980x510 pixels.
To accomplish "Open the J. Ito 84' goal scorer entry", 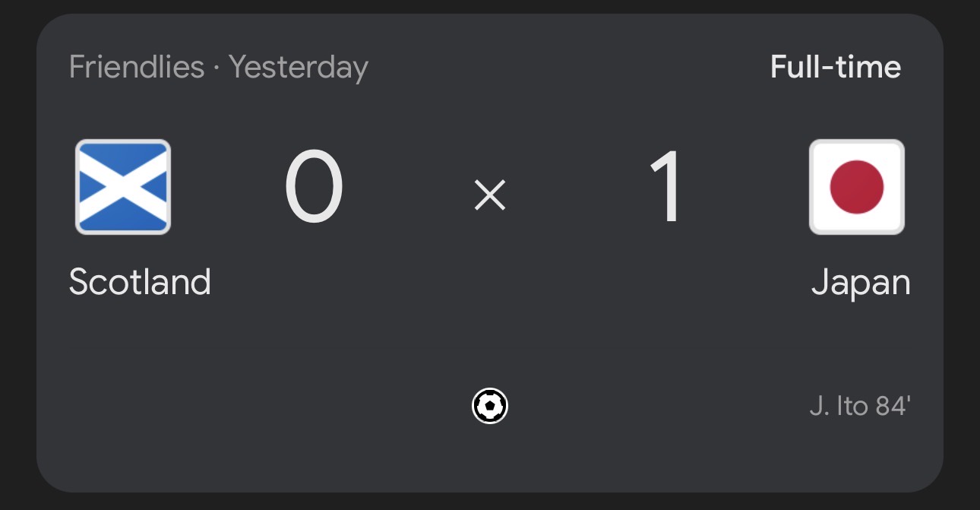I will click(x=858, y=406).
